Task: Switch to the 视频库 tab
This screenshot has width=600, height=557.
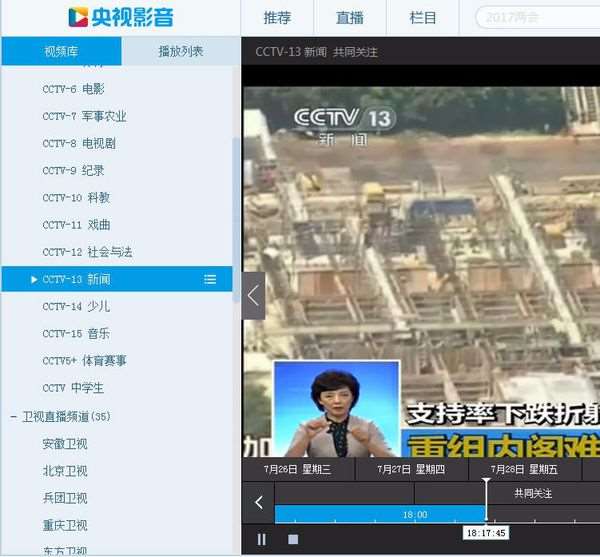Action: coord(61,51)
